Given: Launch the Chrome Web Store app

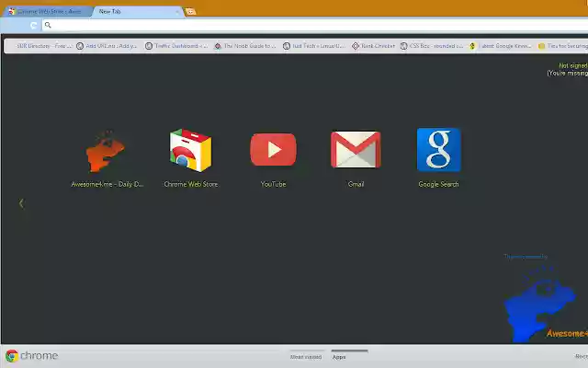Looking at the screenshot, I should click(190, 150).
